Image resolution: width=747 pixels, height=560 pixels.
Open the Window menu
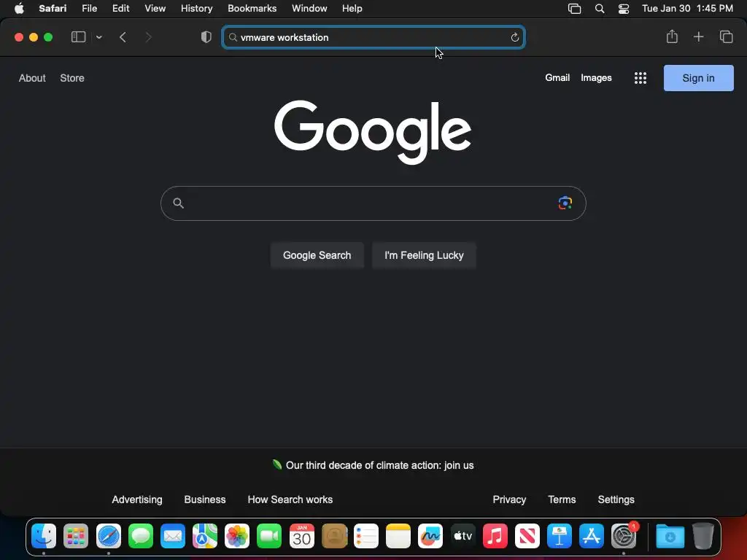point(309,8)
